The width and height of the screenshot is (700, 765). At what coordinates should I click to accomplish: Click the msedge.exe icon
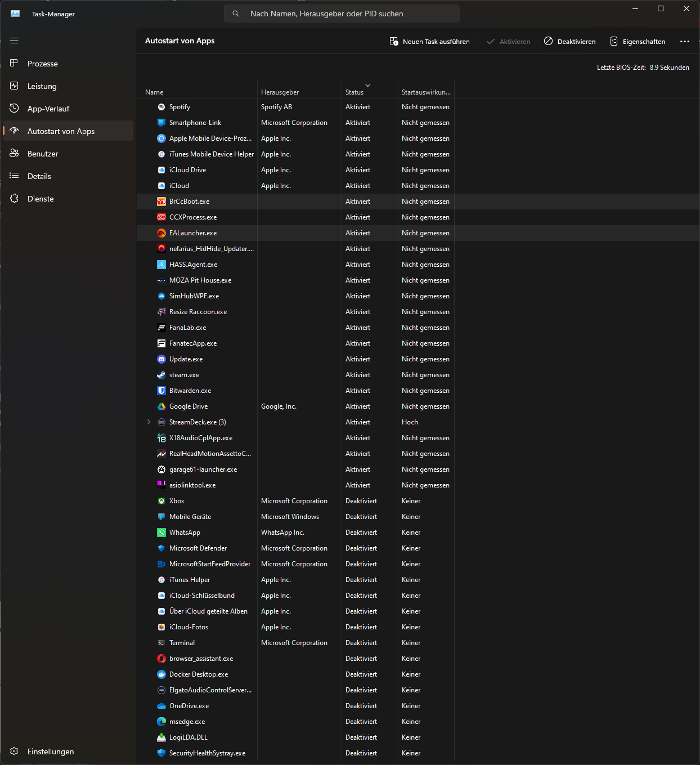(161, 722)
